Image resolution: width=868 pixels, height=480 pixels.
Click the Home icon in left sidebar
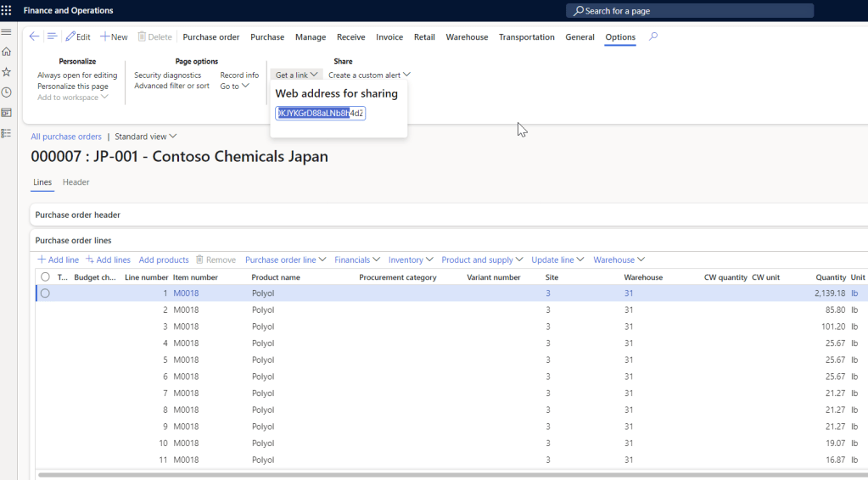click(7, 52)
